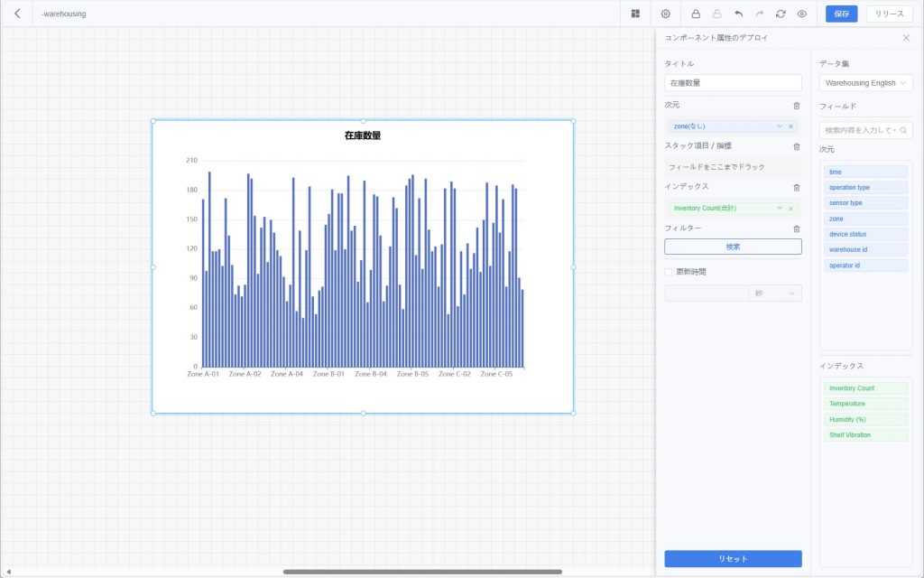Open the component layout grid icon
The width and height of the screenshot is (924, 578).
[x=635, y=14]
